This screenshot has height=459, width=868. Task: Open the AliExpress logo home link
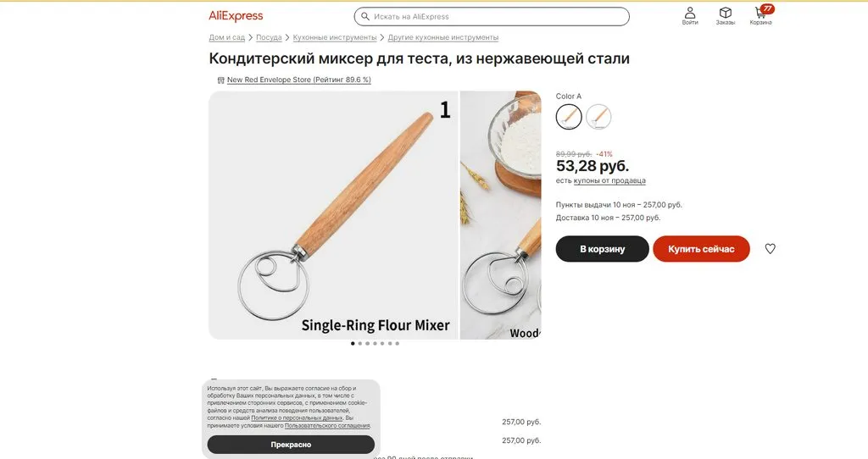(236, 16)
